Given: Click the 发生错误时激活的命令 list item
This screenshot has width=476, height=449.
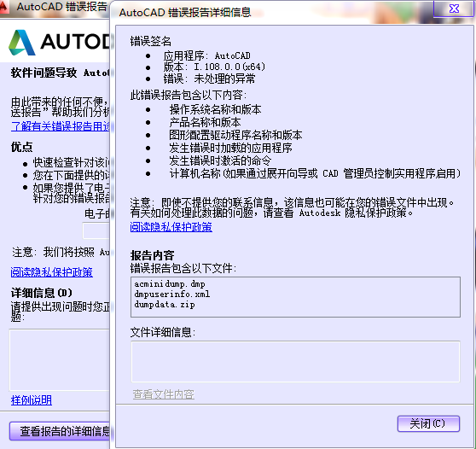Looking at the screenshot, I should [220, 160].
